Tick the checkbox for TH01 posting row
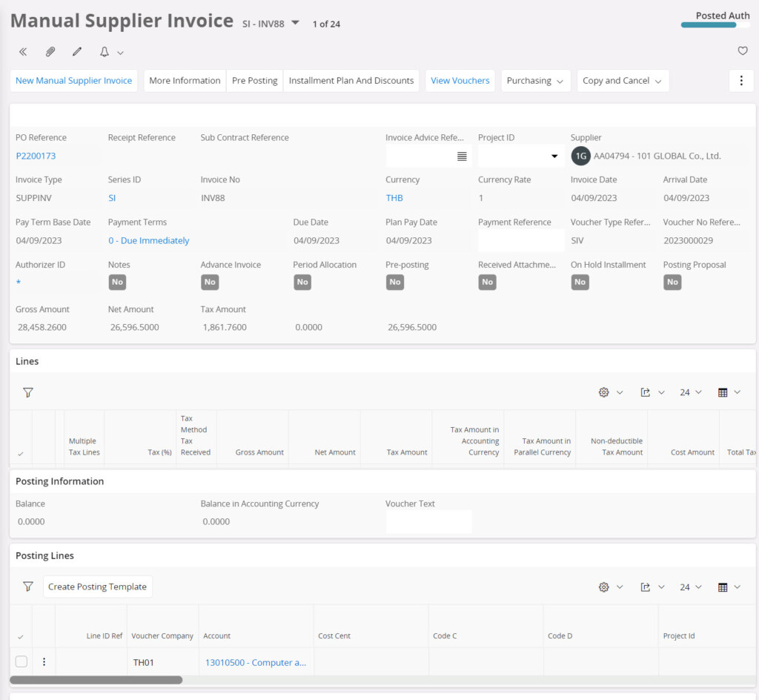The width and height of the screenshot is (759, 700). 21,662
